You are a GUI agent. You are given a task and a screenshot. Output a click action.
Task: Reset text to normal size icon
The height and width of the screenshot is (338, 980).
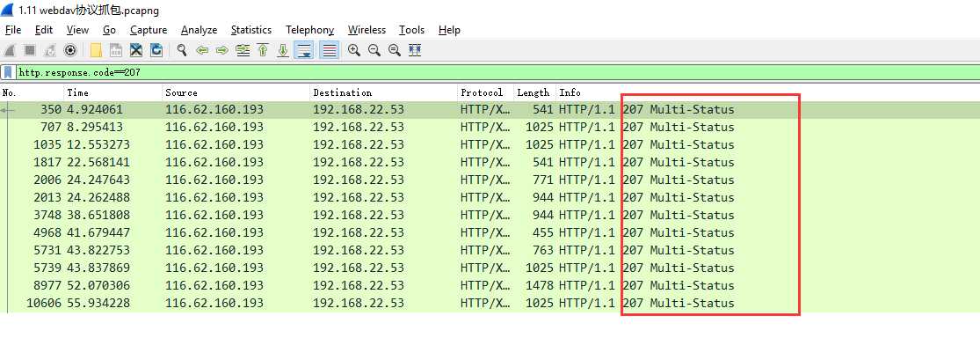coord(394,50)
